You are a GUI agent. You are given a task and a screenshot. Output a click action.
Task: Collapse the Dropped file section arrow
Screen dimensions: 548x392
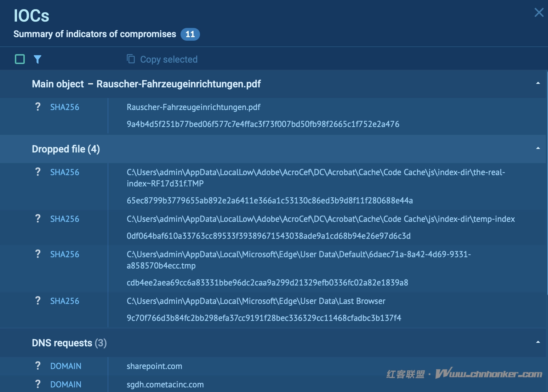(538, 149)
